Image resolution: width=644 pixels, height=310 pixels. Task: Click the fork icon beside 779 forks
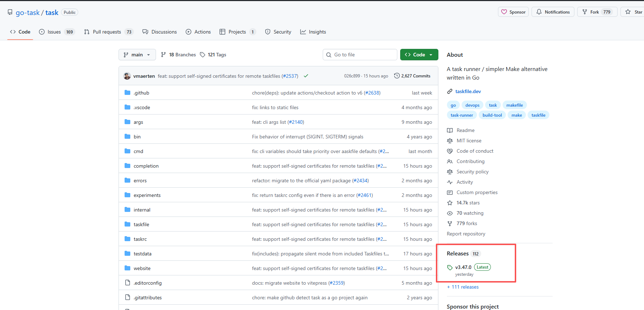(x=450, y=224)
